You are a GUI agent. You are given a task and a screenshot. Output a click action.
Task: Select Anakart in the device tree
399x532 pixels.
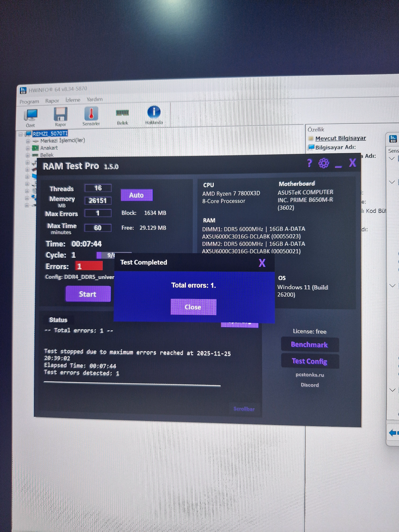49,148
